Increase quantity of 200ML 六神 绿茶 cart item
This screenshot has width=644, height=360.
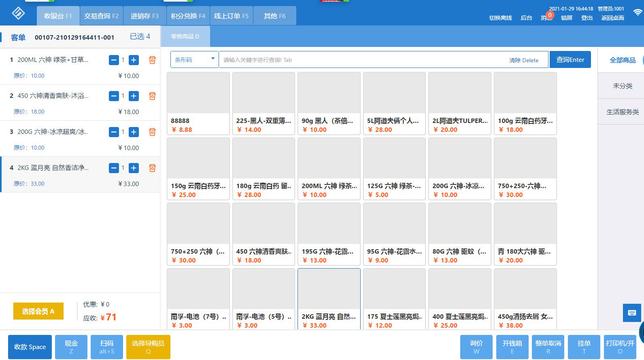(134, 60)
